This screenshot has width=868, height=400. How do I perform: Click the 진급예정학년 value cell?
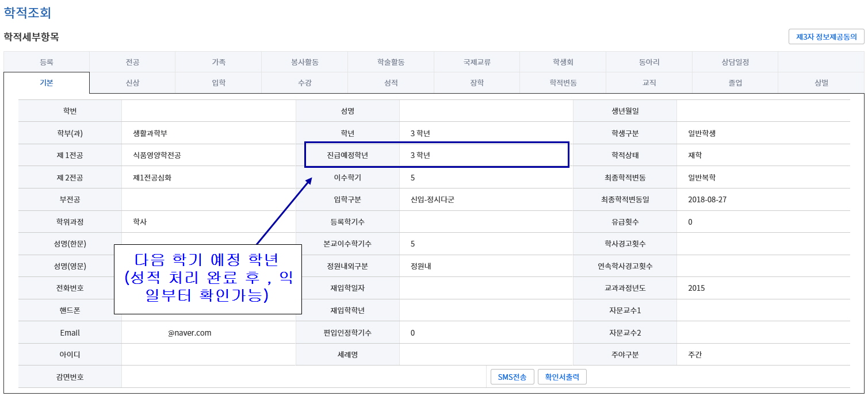(x=483, y=155)
